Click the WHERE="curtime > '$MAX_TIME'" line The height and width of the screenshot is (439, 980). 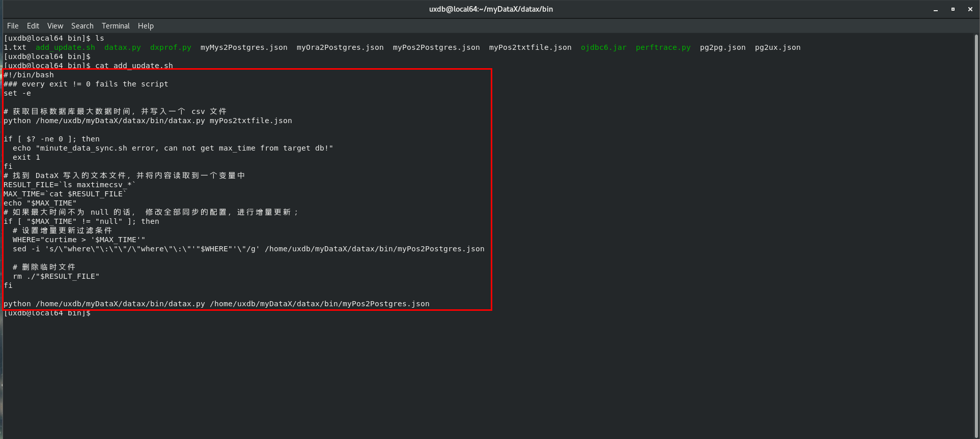tap(79, 240)
